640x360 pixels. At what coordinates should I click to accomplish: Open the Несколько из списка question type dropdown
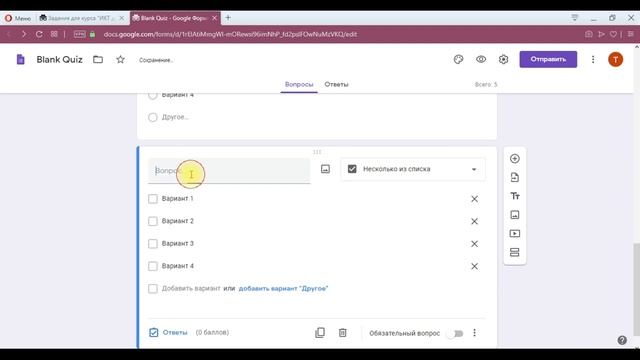coord(413,169)
